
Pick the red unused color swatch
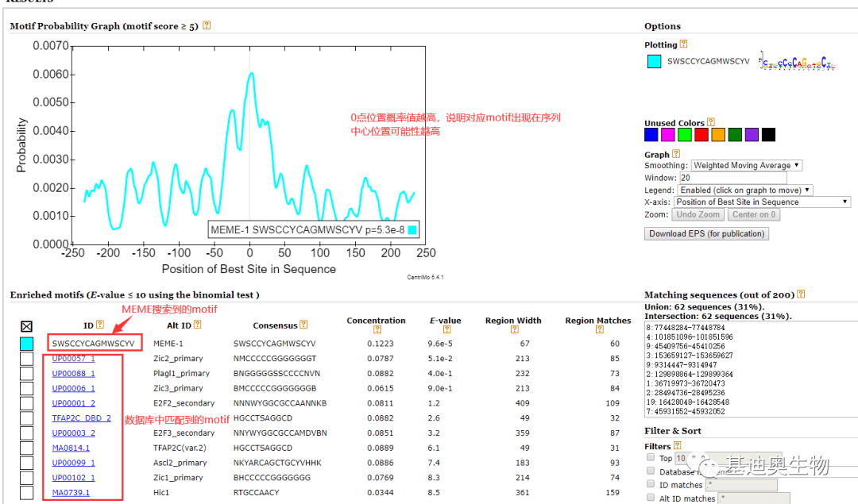pos(701,134)
